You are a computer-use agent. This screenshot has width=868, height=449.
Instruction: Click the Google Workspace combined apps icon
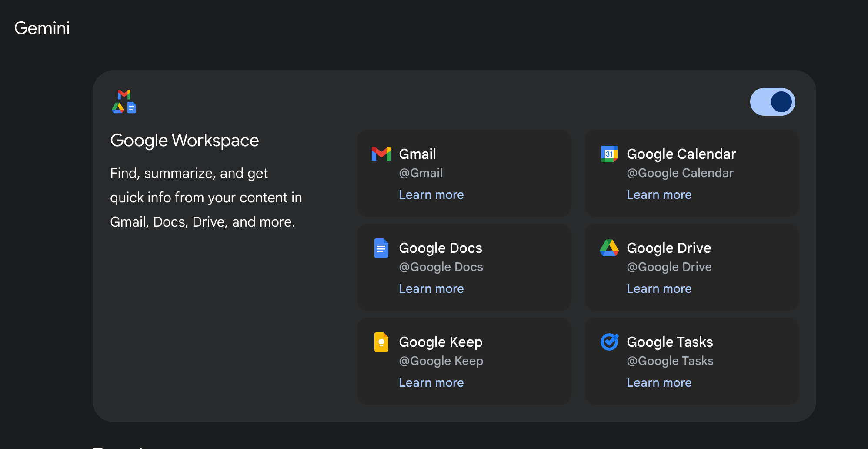[x=124, y=102]
